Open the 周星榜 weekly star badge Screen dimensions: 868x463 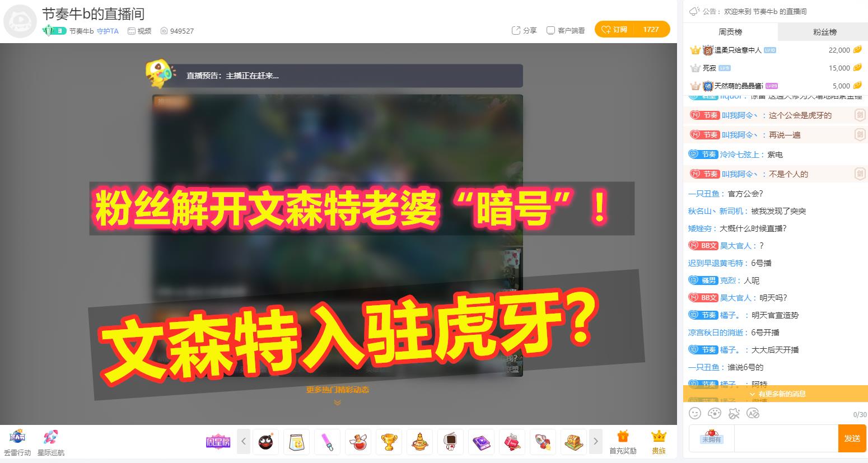click(218, 442)
